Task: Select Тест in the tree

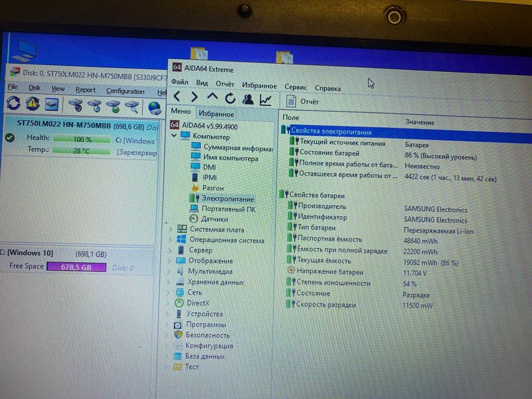Action: (x=185, y=367)
